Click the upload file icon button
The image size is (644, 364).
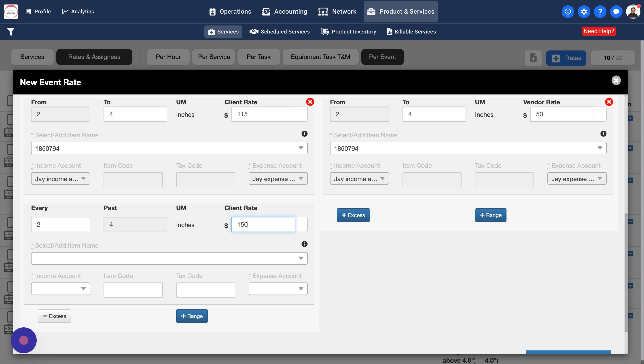point(533,58)
